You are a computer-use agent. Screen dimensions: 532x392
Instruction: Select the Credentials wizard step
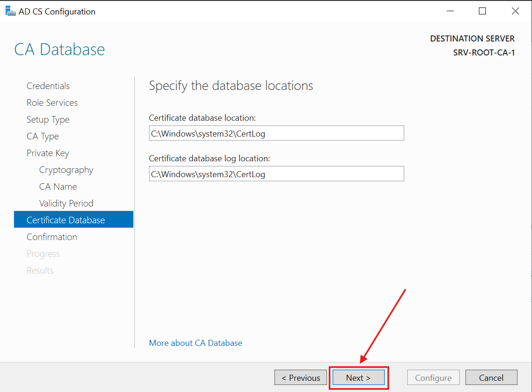(48, 86)
